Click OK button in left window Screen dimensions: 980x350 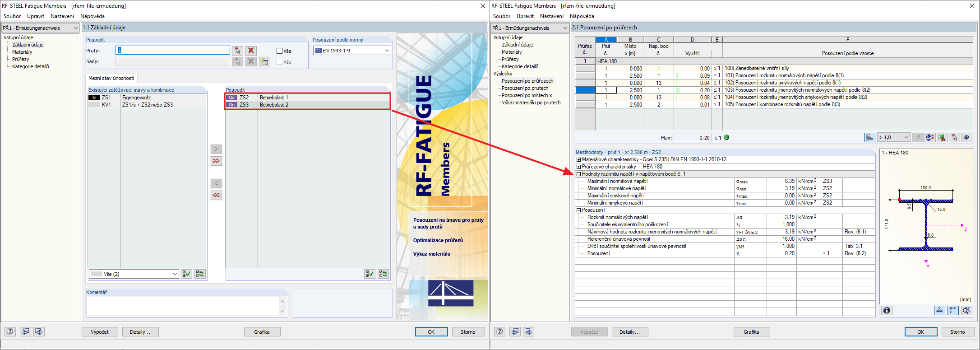(x=431, y=332)
